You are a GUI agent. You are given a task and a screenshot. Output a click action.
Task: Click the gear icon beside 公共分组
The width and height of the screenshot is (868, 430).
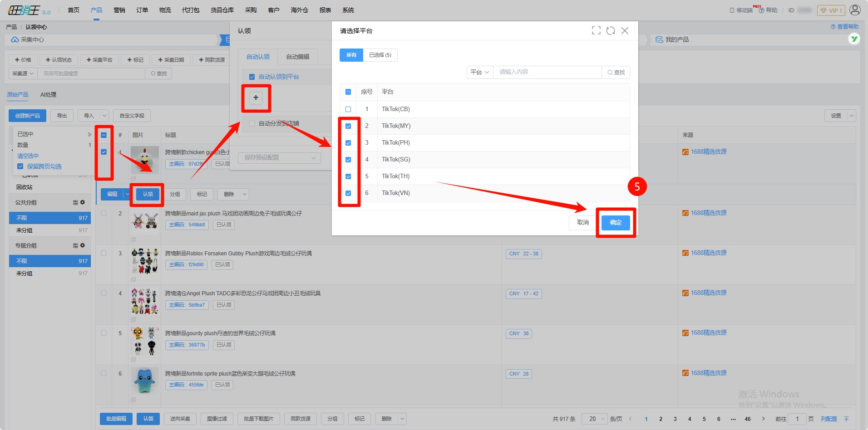point(83,202)
